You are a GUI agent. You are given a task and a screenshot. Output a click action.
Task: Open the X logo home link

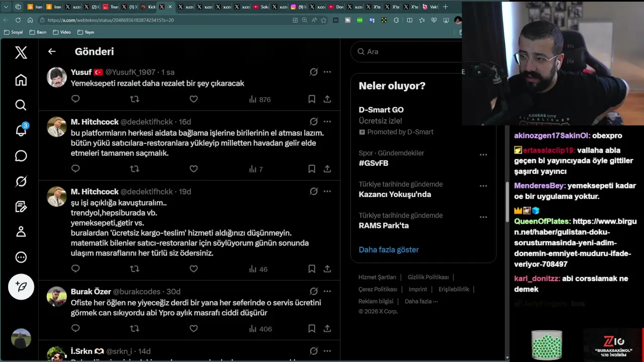click(x=21, y=52)
